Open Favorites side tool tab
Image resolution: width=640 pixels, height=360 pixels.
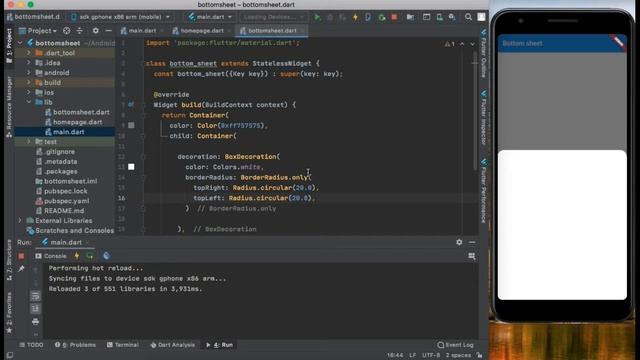coord(9,312)
